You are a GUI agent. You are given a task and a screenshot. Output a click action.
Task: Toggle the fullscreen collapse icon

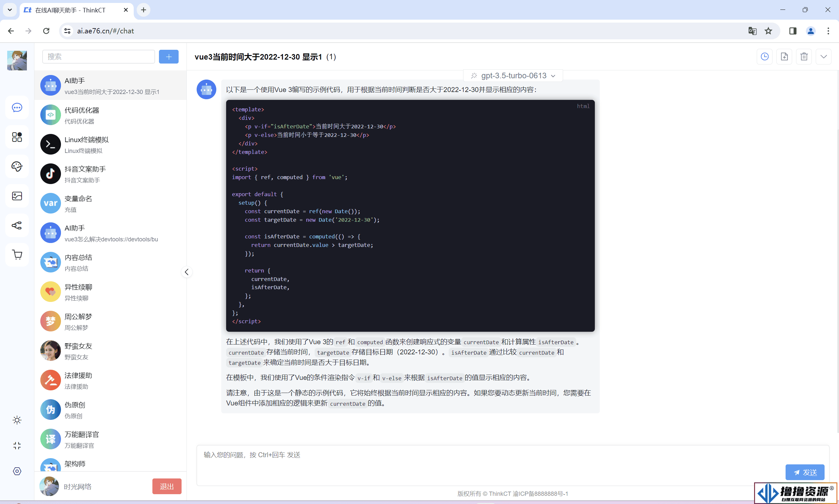click(x=17, y=446)
